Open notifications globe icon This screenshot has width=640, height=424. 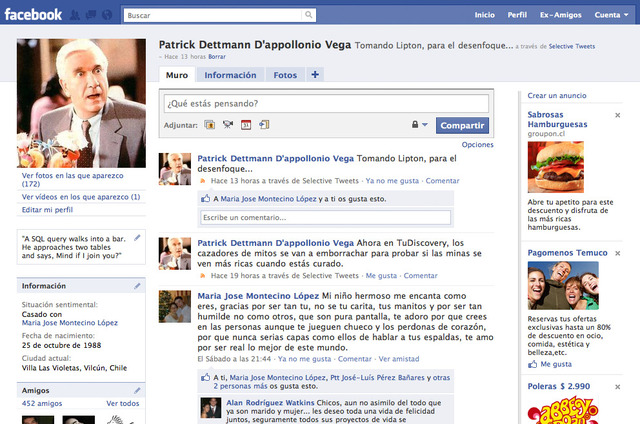pos(107,15)
